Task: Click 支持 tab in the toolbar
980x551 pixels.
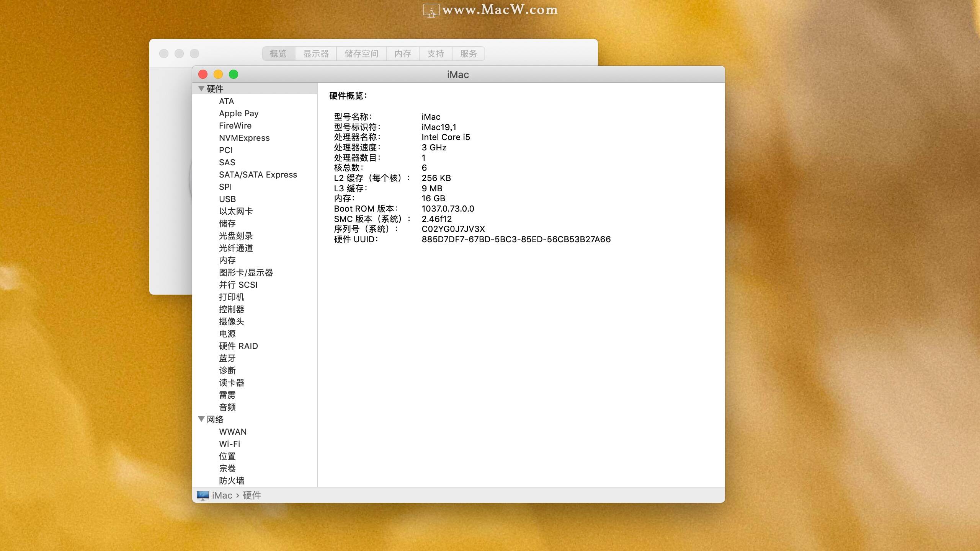Action: pos(436,53)
